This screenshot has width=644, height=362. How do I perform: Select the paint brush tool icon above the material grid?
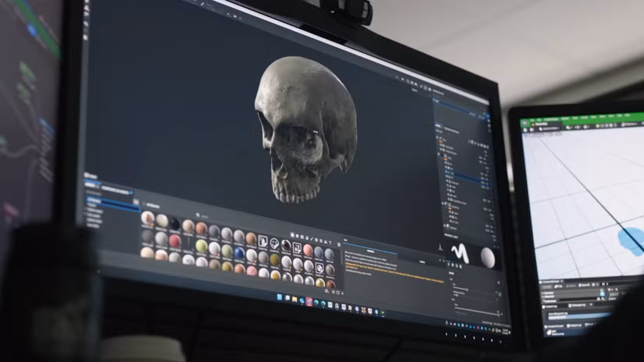coord(311,239)
